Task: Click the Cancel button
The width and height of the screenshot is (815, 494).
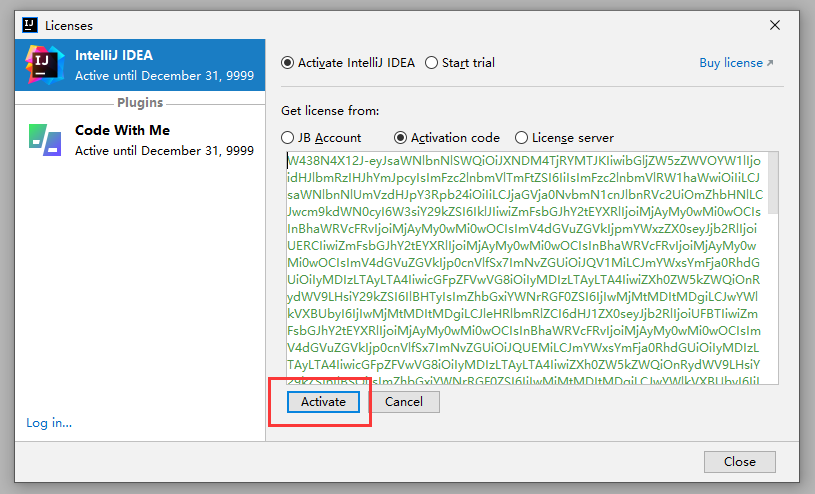Action: point(404,402)
